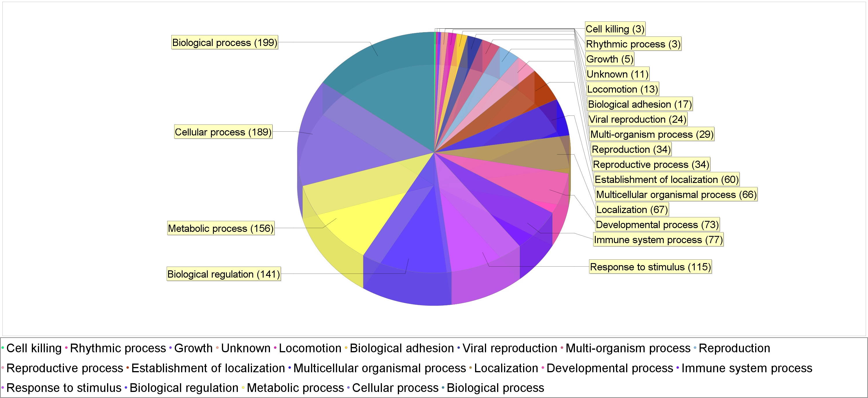The width and height of the screenshot is (868, 398).
Task: Click Reproduction legend entry
Action: 734,348
